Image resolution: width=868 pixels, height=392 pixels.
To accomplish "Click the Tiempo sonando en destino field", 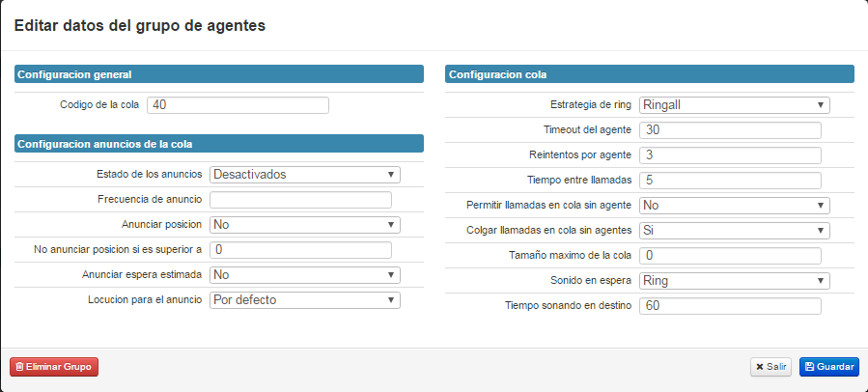I will coord(730,306).
